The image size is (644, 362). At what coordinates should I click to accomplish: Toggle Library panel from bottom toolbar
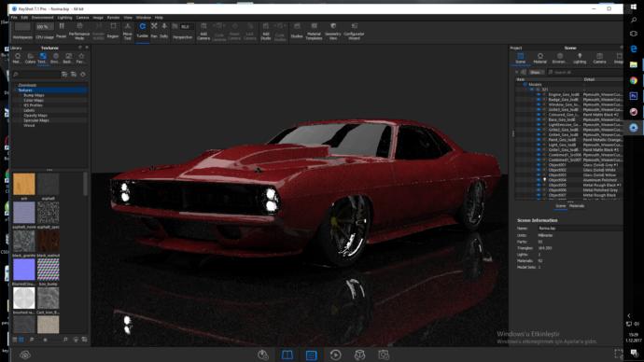pos(287,355)
